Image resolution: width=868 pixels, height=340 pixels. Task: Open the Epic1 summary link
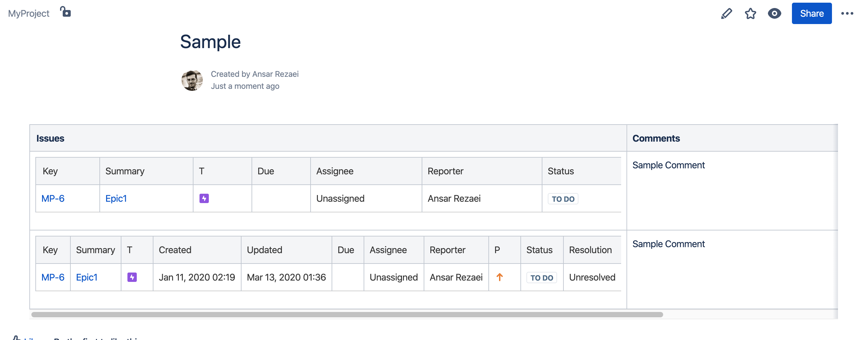(116, 199)
